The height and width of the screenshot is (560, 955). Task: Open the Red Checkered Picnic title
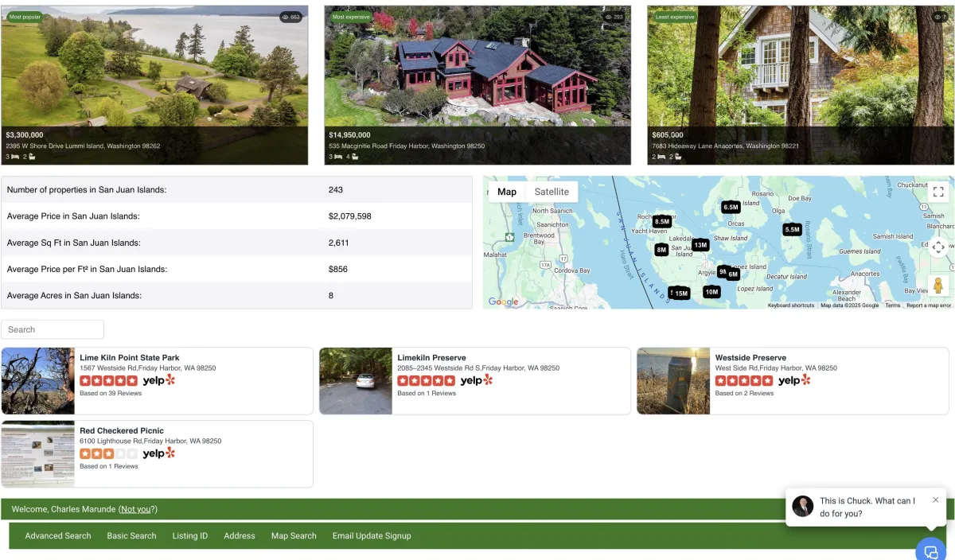(122, 430)
